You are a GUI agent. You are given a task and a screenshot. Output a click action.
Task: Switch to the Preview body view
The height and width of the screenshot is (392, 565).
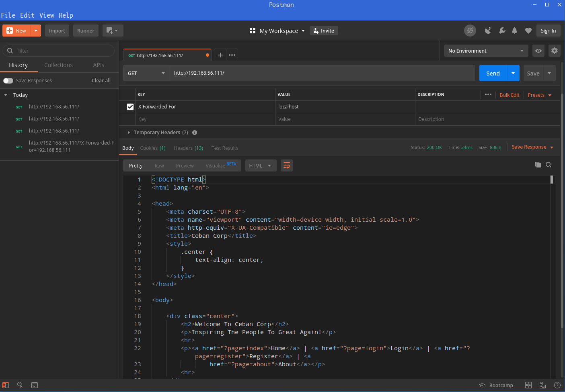tap(185, 166)
